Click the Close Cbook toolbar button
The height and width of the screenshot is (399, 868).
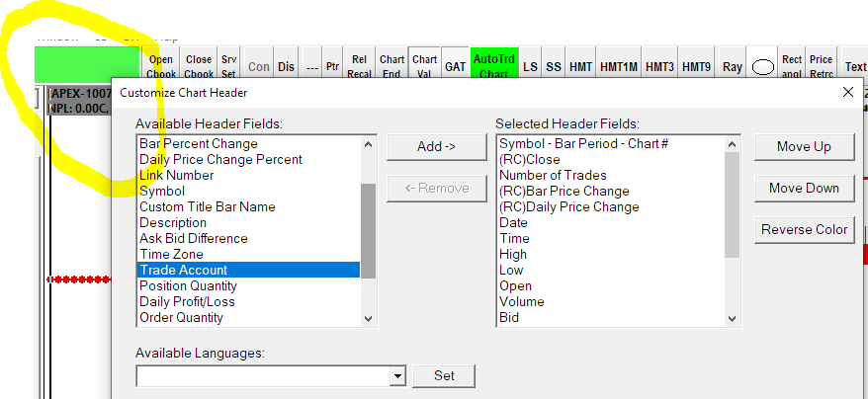[x=199, y=65]
